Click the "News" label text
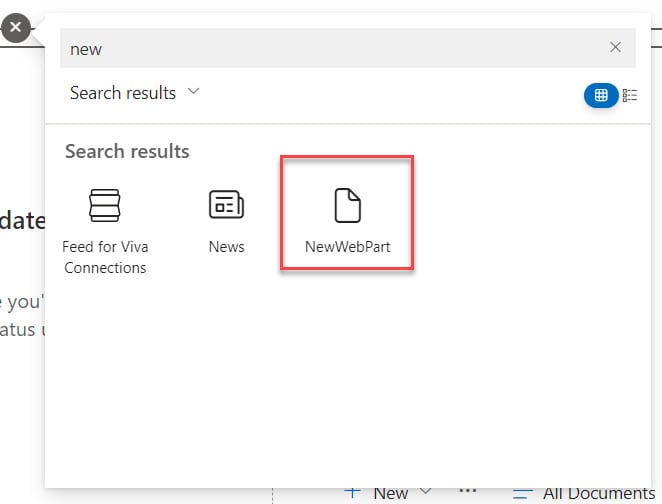The height and width of the screenshot is (504, 662). (227, 247)
